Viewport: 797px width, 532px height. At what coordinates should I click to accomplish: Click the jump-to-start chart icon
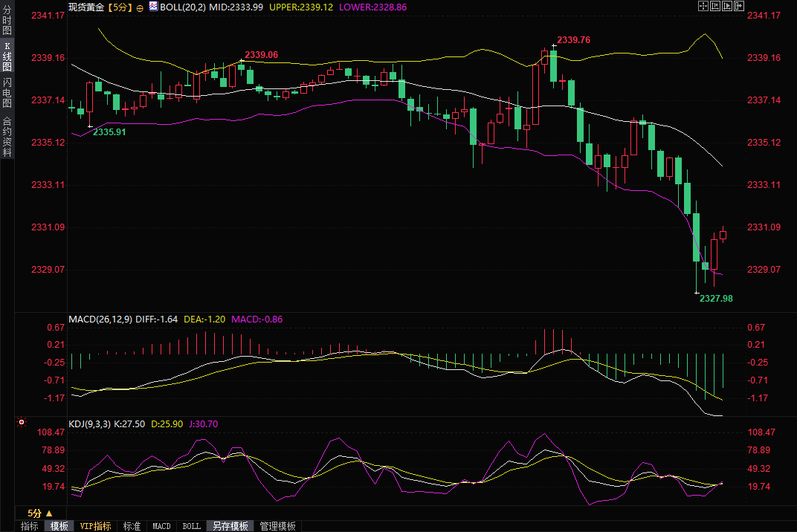tap(714, 6)
